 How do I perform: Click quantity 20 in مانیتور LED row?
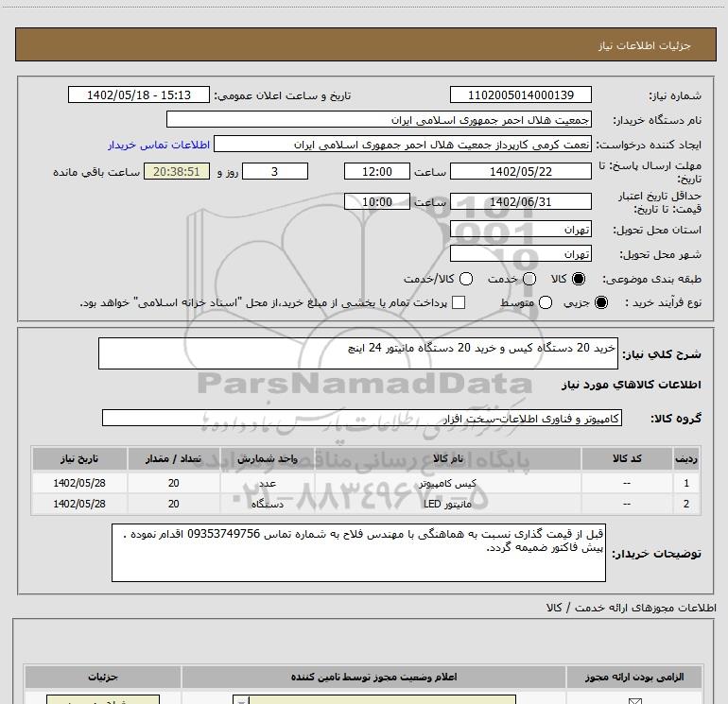click(x=174, y=504)
